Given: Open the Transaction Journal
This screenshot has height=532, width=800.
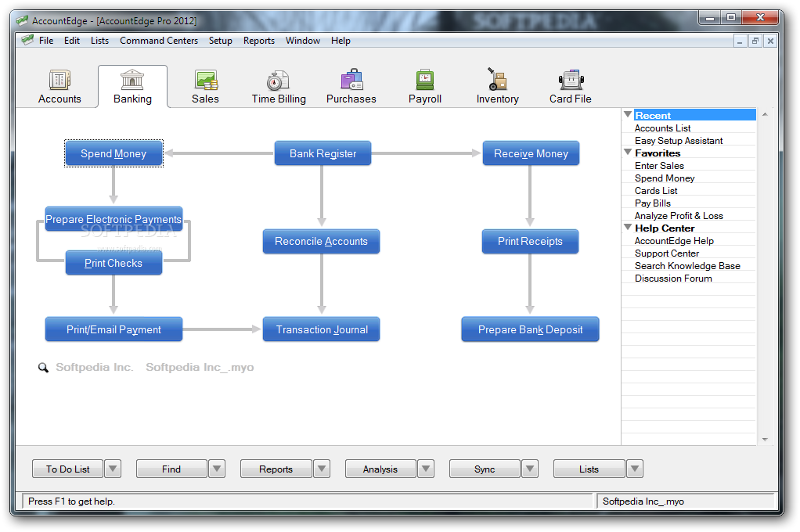Looking at the screenshot, I should point(322,329).
